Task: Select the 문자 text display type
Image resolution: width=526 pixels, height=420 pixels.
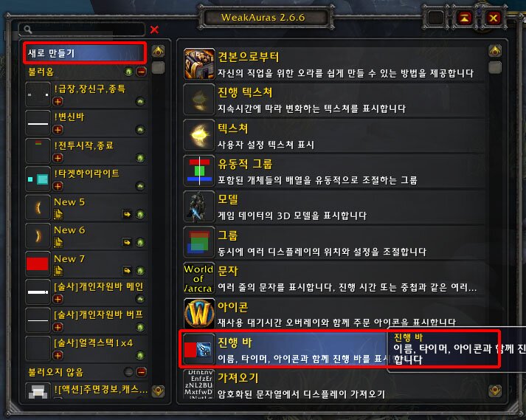Action: 334,278
